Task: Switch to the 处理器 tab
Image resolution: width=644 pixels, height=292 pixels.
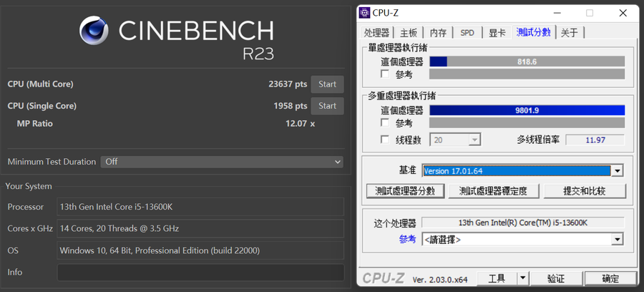Action: [376, 32]
